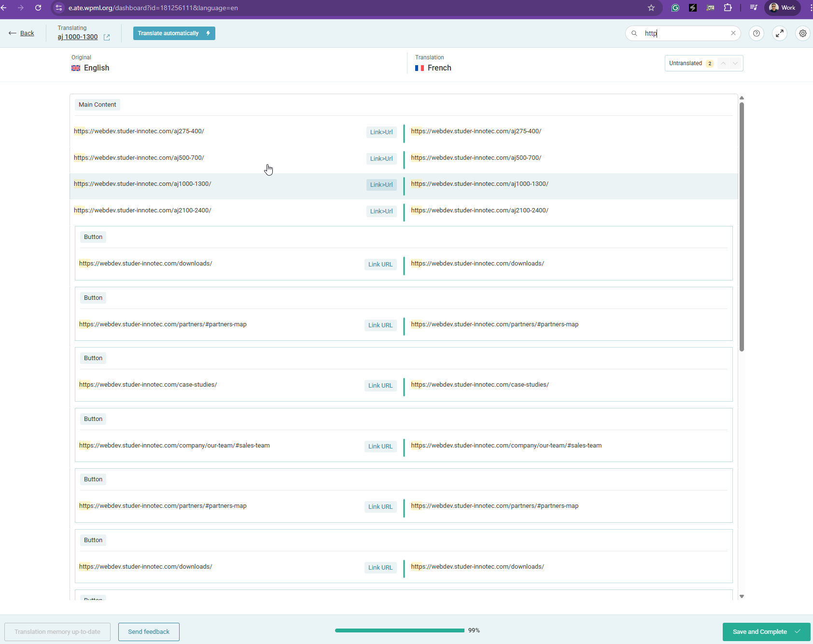Clear the search field with X

(x=733, y=33)
